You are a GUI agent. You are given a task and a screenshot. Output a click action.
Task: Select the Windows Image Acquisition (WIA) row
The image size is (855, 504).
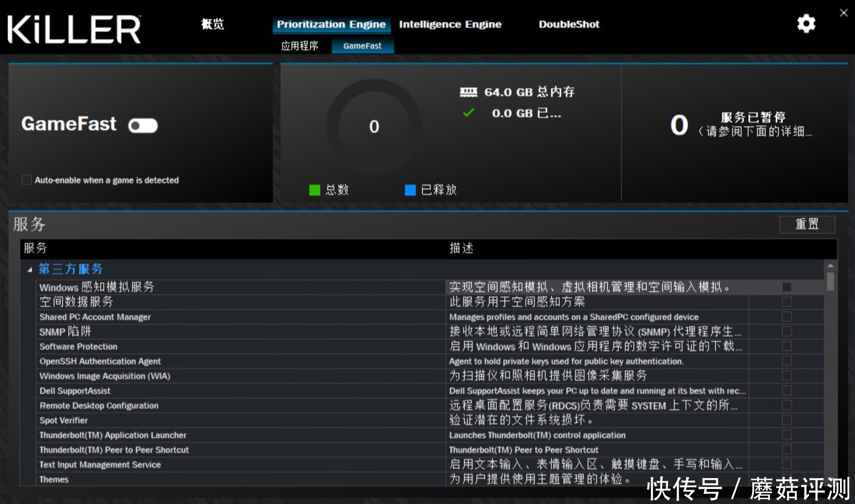(430, 376)
